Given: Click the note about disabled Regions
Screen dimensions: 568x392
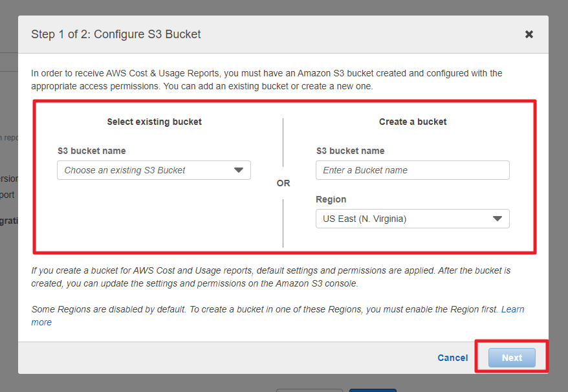Looking at the screenshot, I should click(x=265, y=310).
